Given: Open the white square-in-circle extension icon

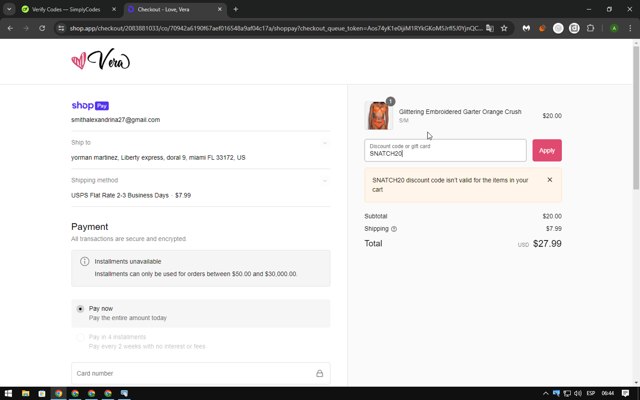Looking at the screenshot, I should 574,28.
